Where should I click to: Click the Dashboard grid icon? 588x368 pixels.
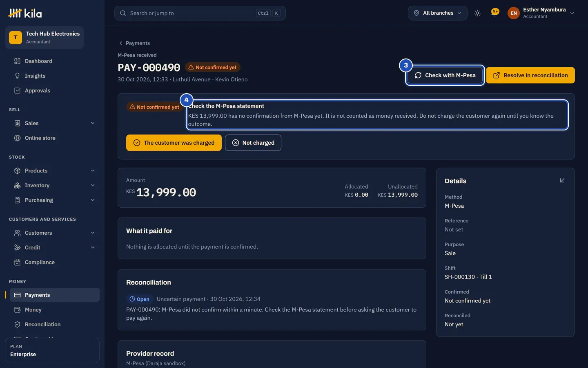tap(17, 61)
